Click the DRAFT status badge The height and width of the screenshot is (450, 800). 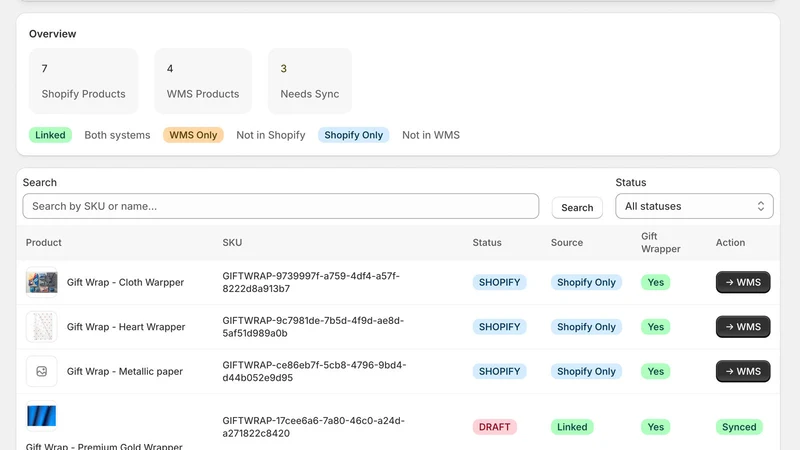click(494, 427)
